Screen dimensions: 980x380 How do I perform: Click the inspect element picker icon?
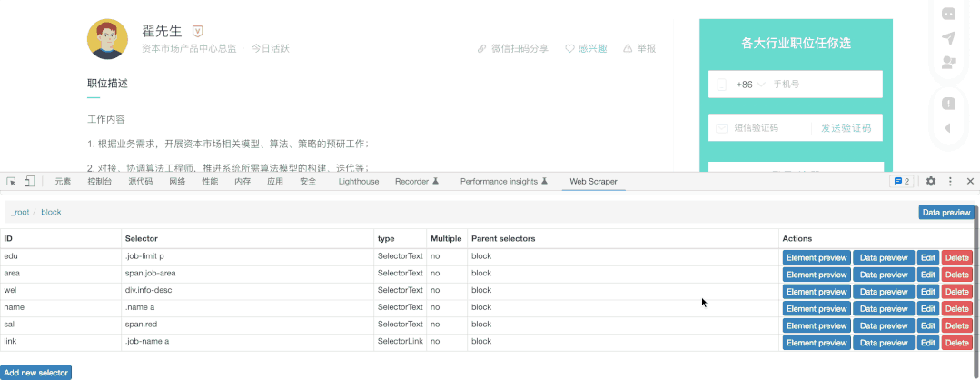click(x=12, y=182)
